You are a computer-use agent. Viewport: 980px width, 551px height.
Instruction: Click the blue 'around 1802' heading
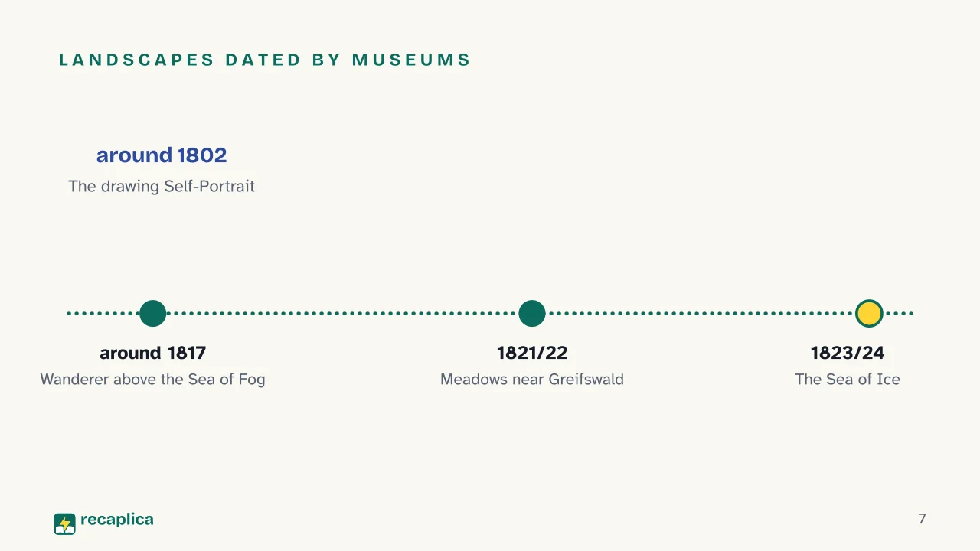(x=162, y=155)
